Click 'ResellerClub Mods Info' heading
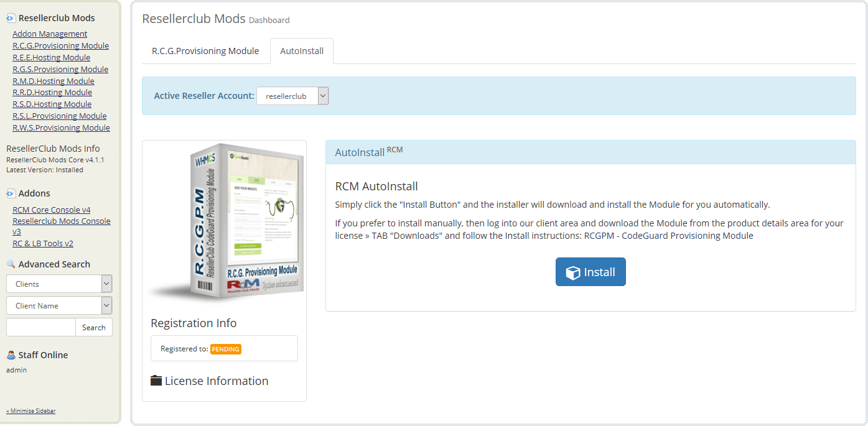868x426 pixels. coord(53,149)
